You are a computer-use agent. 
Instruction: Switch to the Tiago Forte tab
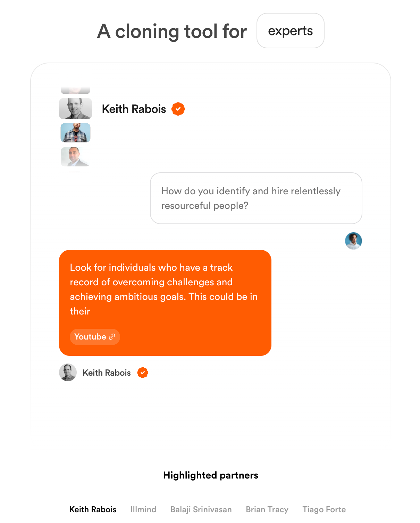click(324, 509)
